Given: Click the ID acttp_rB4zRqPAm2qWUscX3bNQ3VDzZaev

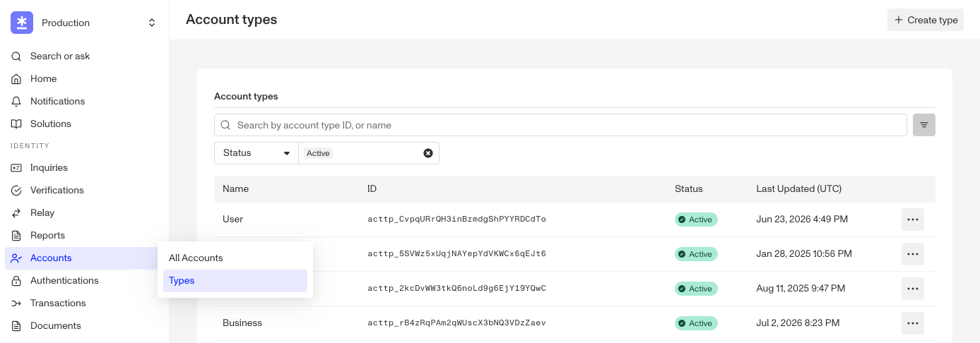Looking at the screenshot, I should point(456,323).
